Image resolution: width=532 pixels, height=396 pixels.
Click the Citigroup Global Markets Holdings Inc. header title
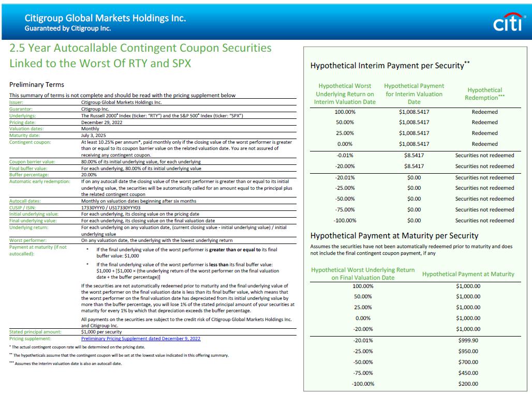point(105,18)
